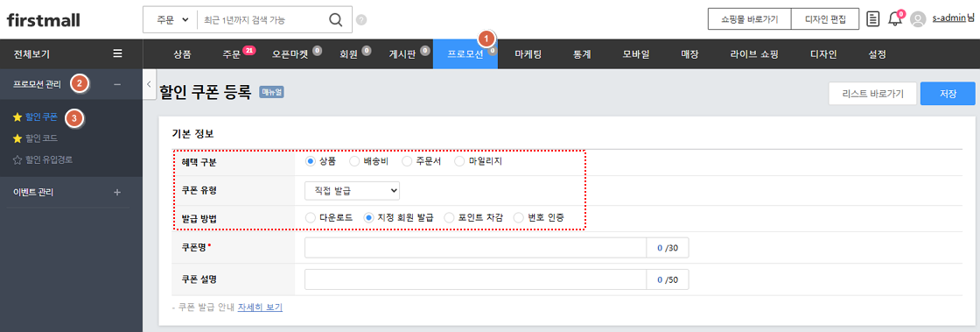Click the 쿠폰명 input field

pos(476,248)
